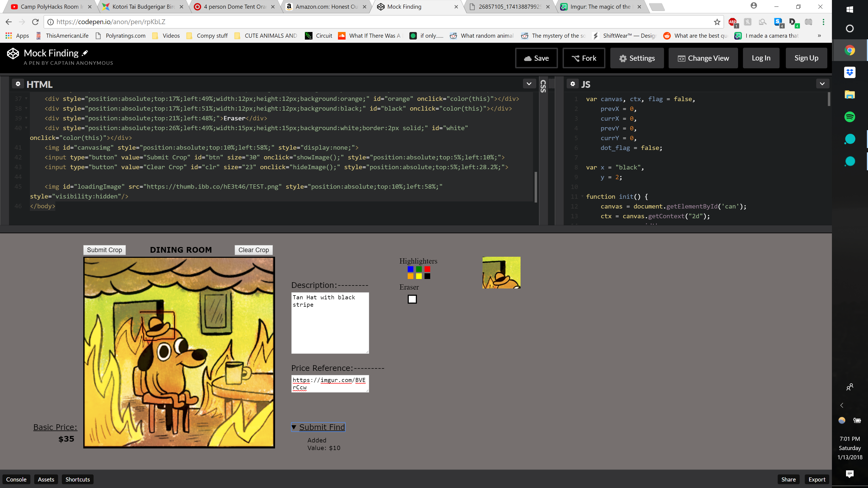
Task: Open JS panel settings gear
Action: click(x=573, y=84)
